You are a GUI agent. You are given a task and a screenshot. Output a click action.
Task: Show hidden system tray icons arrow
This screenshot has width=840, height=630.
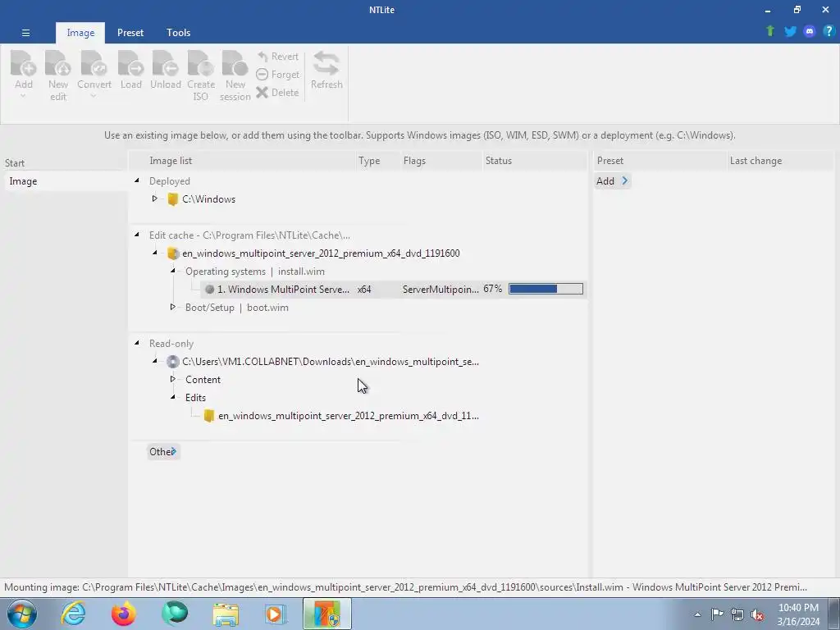[x=697, y=614]
